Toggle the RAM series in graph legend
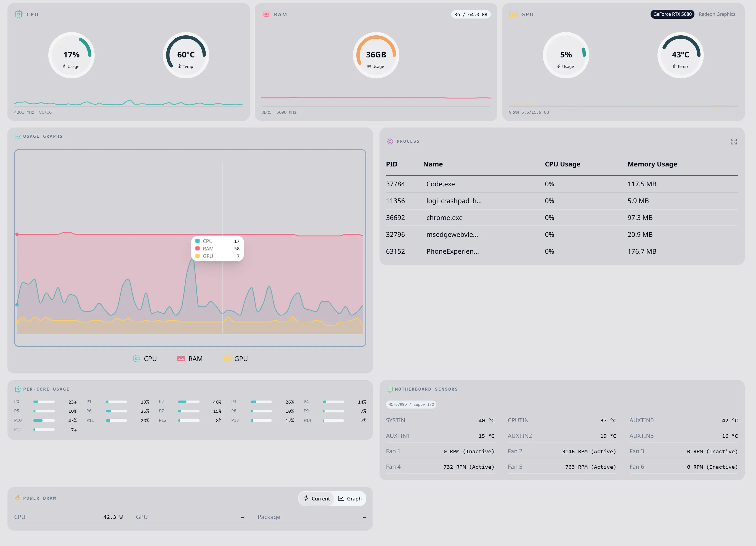This screenshot has width=756, height=546. pos(190,359)
